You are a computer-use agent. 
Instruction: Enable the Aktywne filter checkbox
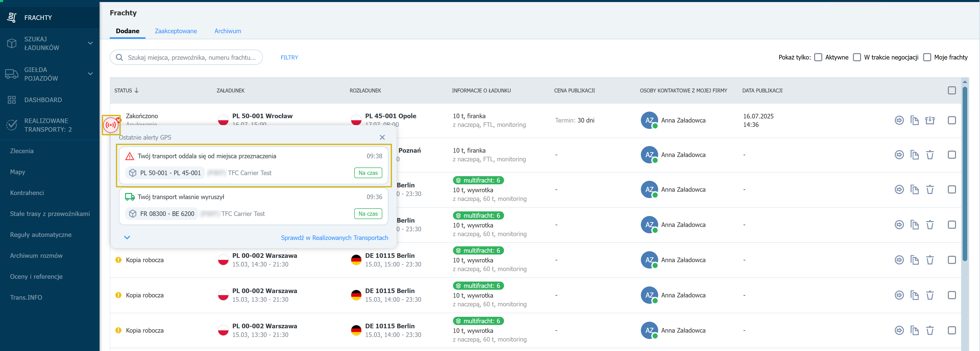coord(818,57)
